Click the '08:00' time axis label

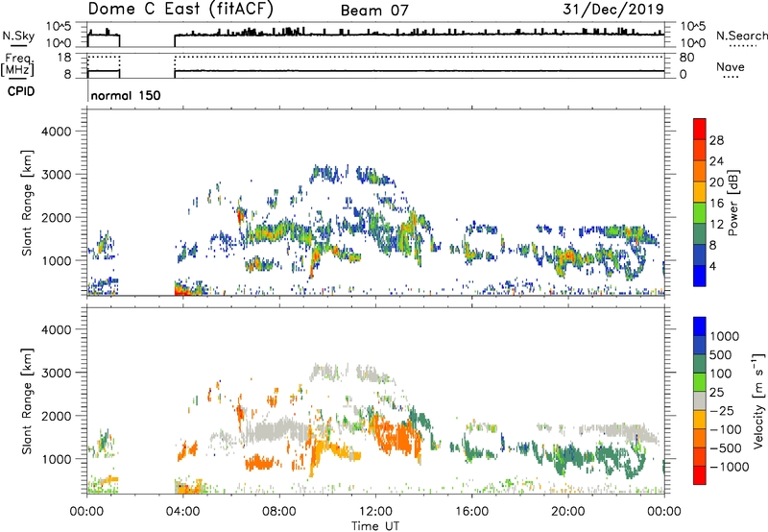[279, 512]
